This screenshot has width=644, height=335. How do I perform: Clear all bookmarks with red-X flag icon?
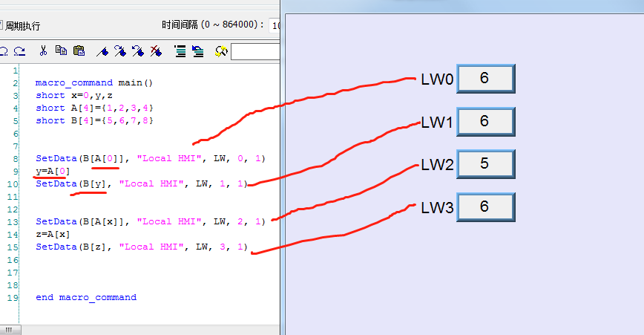tap(156, 51)
